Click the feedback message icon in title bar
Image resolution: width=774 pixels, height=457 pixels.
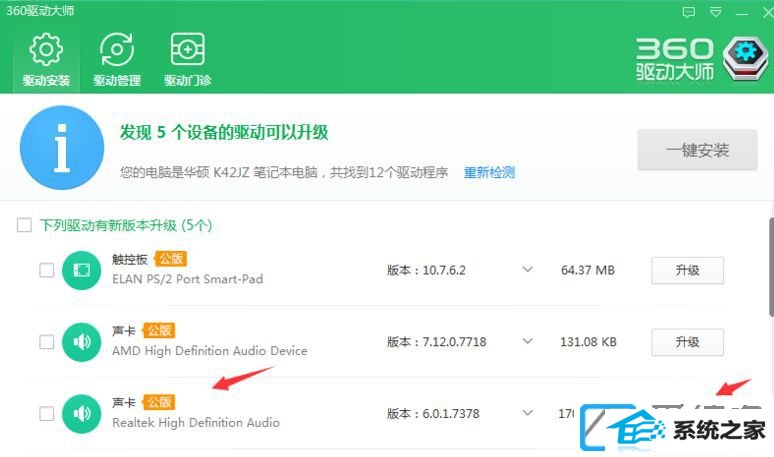(688, 12)
